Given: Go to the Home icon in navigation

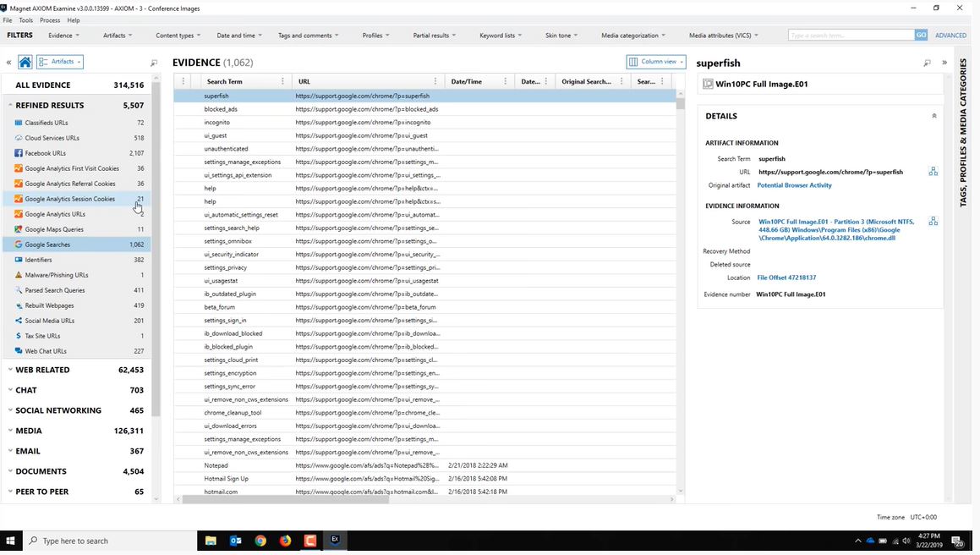Looking at the screenshot, I should pos(25,62).
